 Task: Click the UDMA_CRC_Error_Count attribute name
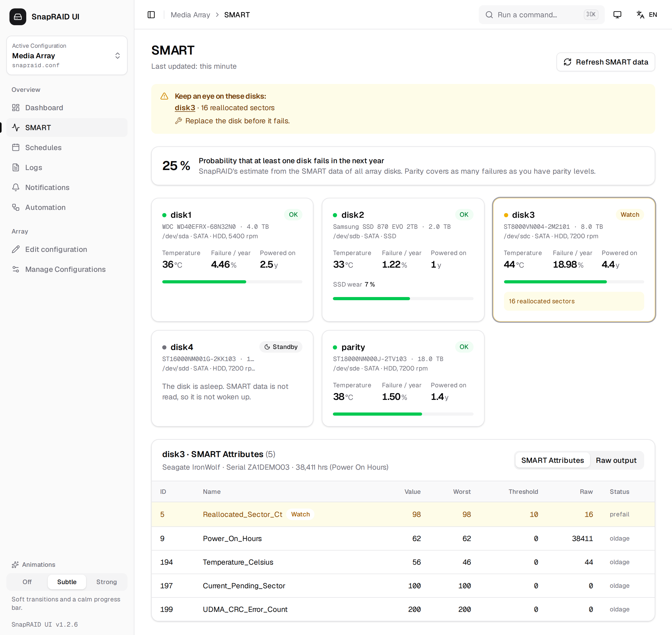(x=245, y=609)
